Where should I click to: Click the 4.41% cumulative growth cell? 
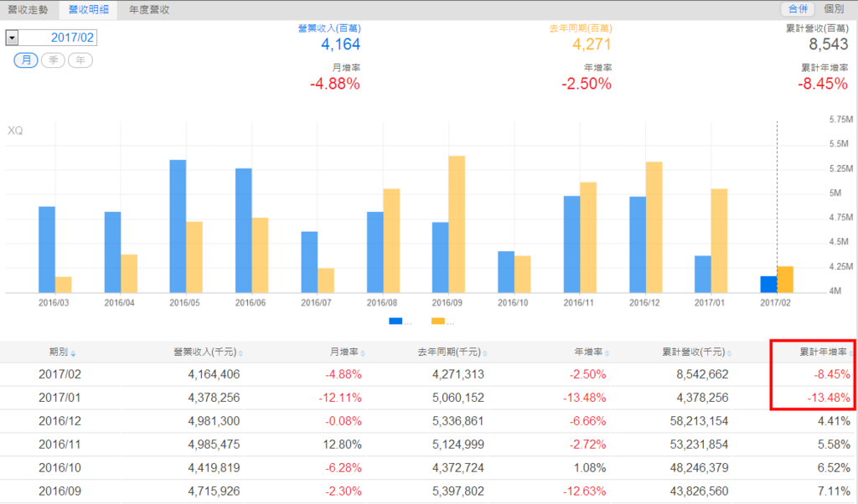[x=834, y=421]
